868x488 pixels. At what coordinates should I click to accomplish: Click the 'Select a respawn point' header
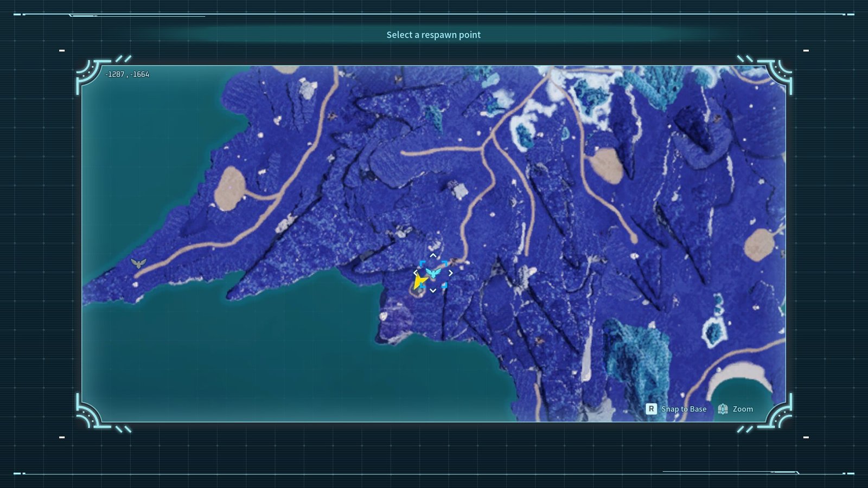pyautogui.click(x=433, y=35)
